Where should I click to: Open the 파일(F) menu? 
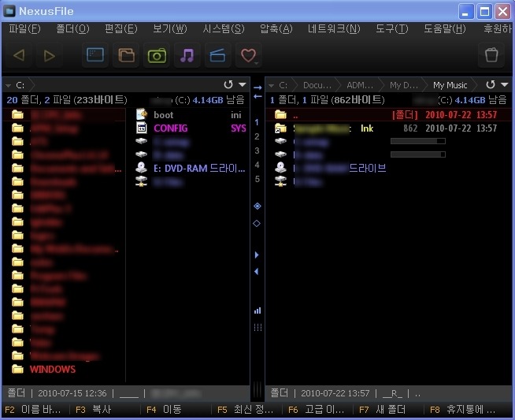click(x=24, y=29)
